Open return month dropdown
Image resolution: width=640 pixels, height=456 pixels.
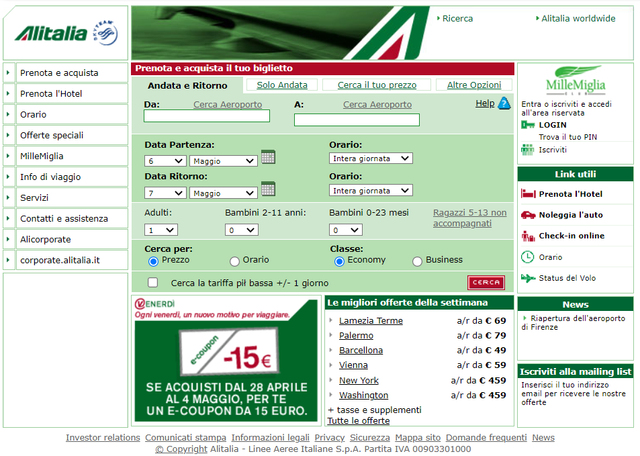pyautogui.click(x=223, y=193)
